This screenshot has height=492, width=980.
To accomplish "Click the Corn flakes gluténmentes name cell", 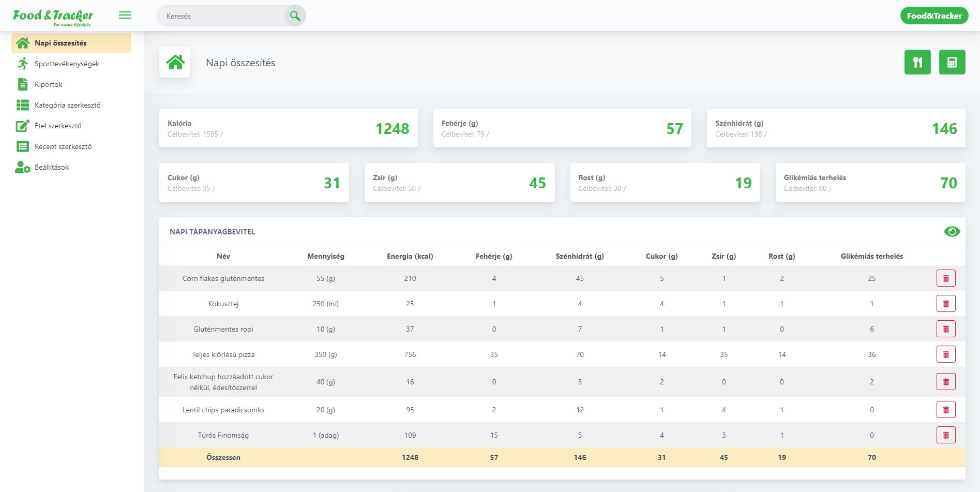I will point(223,278).
